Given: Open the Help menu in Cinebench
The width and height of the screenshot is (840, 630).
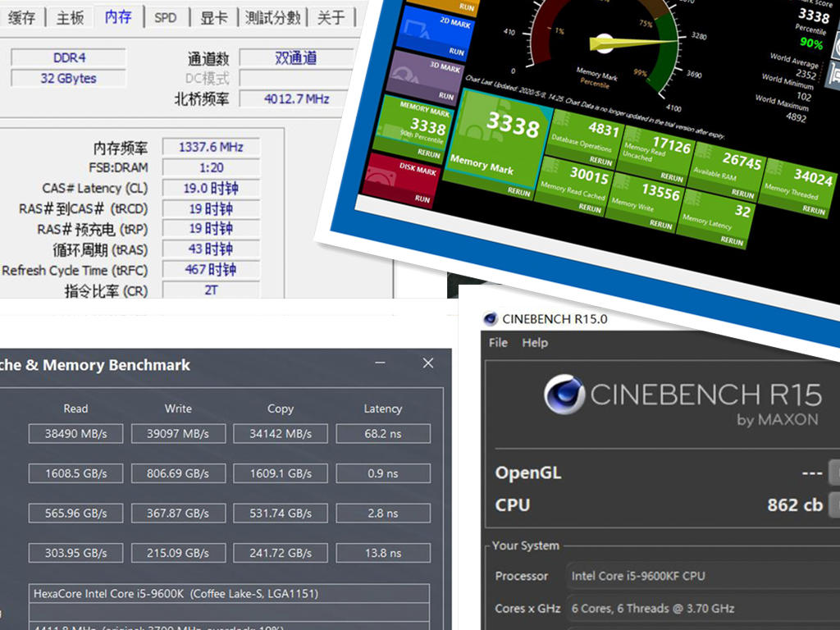Looking at the screenshot, I should coord(535,342).
